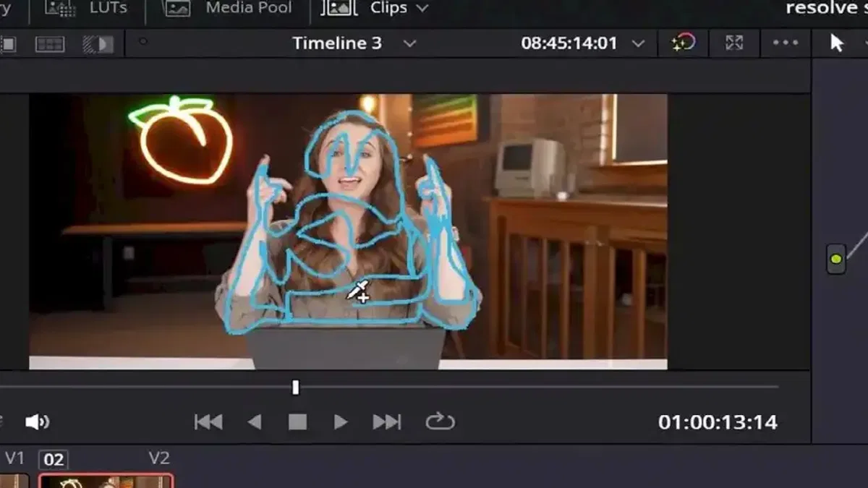Expand the Clips dropdown chevron
868x488 pixels.
click(x=422, y=9)
